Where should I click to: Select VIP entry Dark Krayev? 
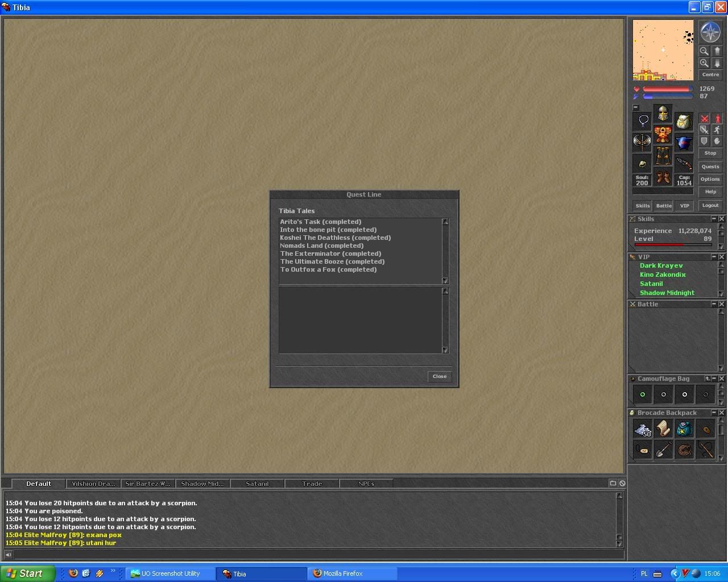click(x=661, y=265)
